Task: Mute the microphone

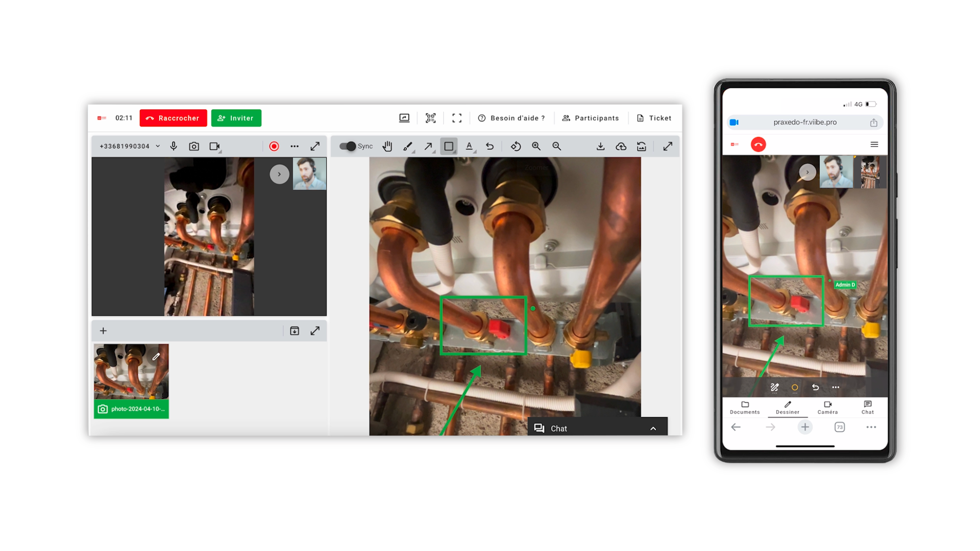Action: coord(174,146)
